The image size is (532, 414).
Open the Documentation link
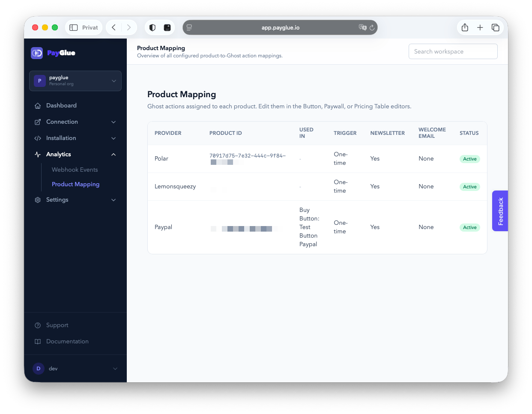(x=67, y=342)
